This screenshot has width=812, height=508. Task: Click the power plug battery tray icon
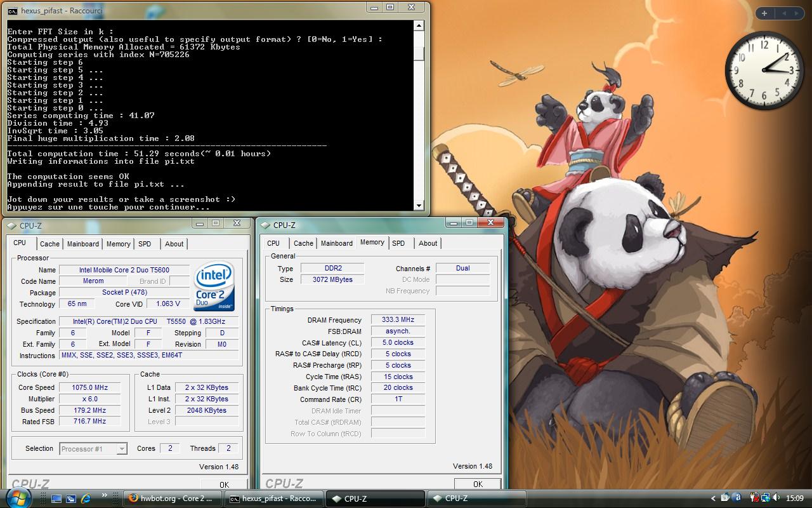[754, 498]
